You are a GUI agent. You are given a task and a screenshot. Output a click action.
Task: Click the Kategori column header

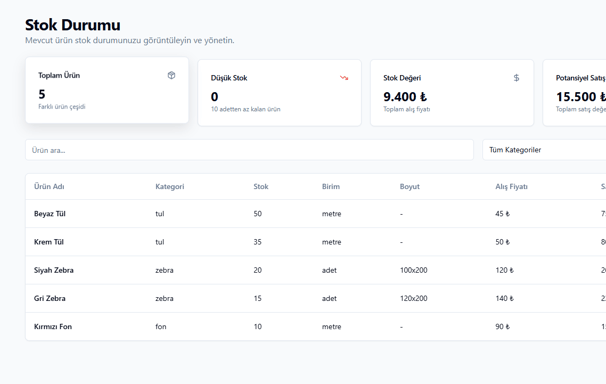(170, 187)
